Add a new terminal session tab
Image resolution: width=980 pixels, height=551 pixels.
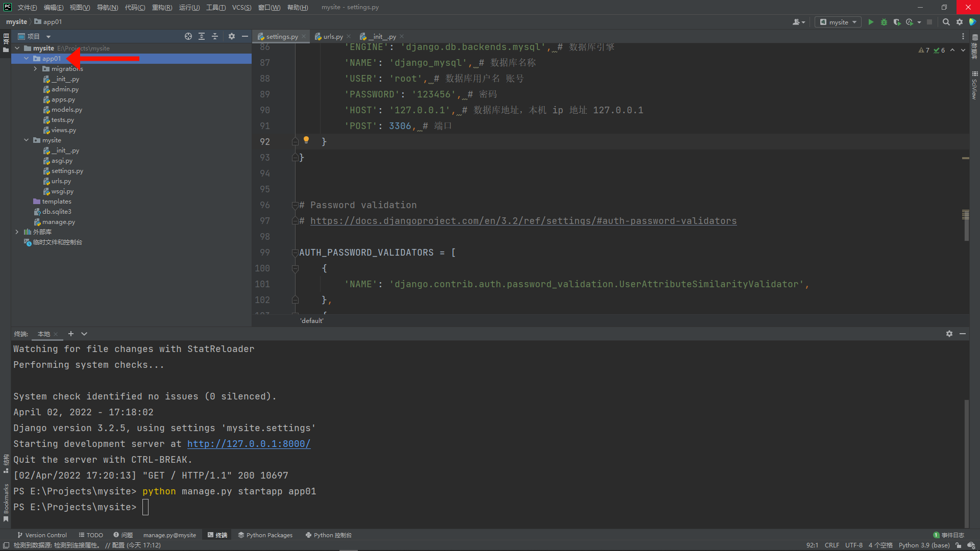click(x=71, y=334)
